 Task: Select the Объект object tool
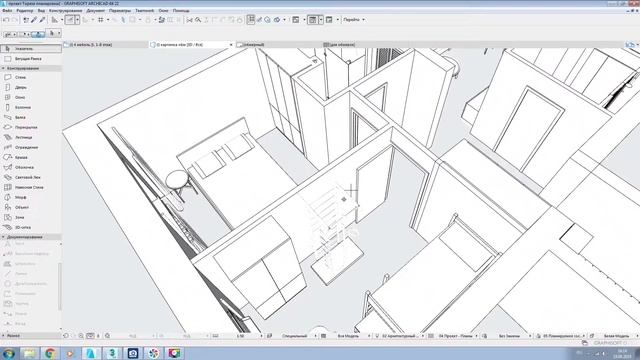(x=31, y=207)
